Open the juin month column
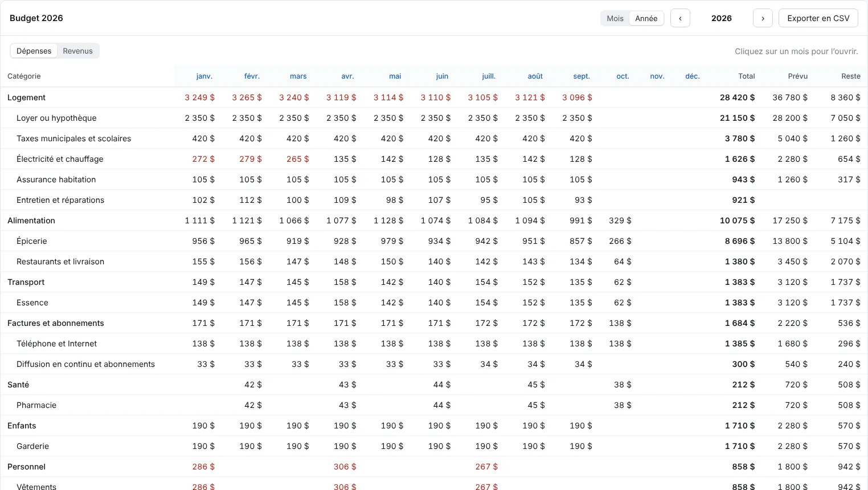Viewport: 868px width, 490px height. (443, 76)
